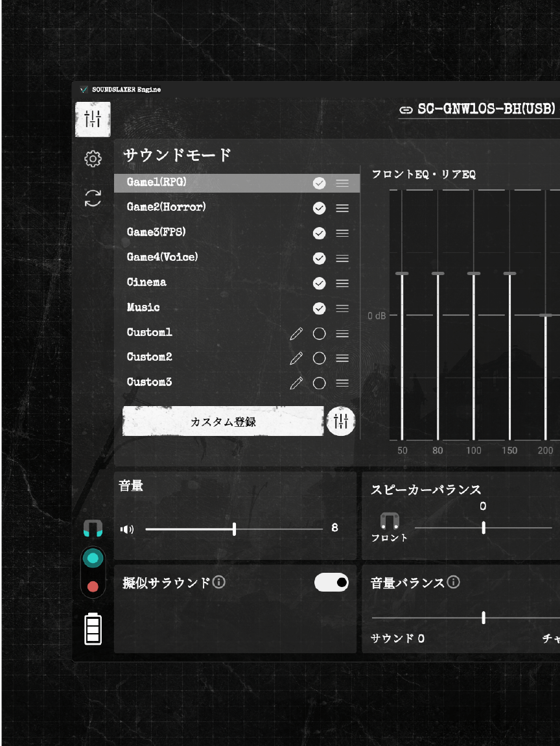Click the speaker icon next to 音量 slider

[x=127, y=529]
